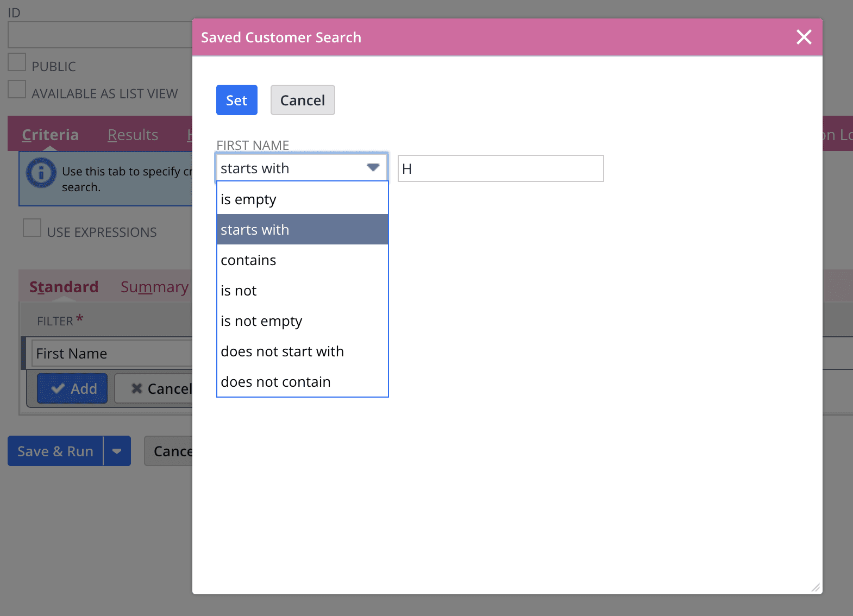853x616 pixels.
Task: Click the X icon on the Cancel filter button
Action: click(137, 388)
